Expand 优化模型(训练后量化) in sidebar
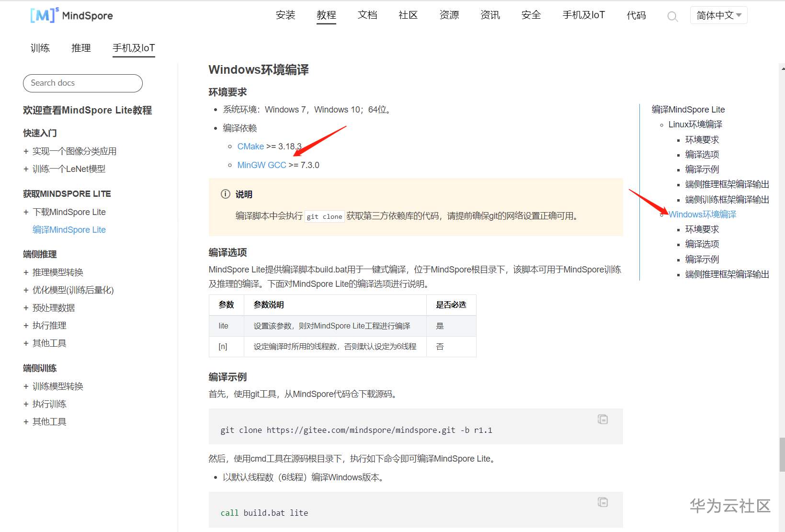This screenshot has width=785, height=532. click(x=26, y=290)
